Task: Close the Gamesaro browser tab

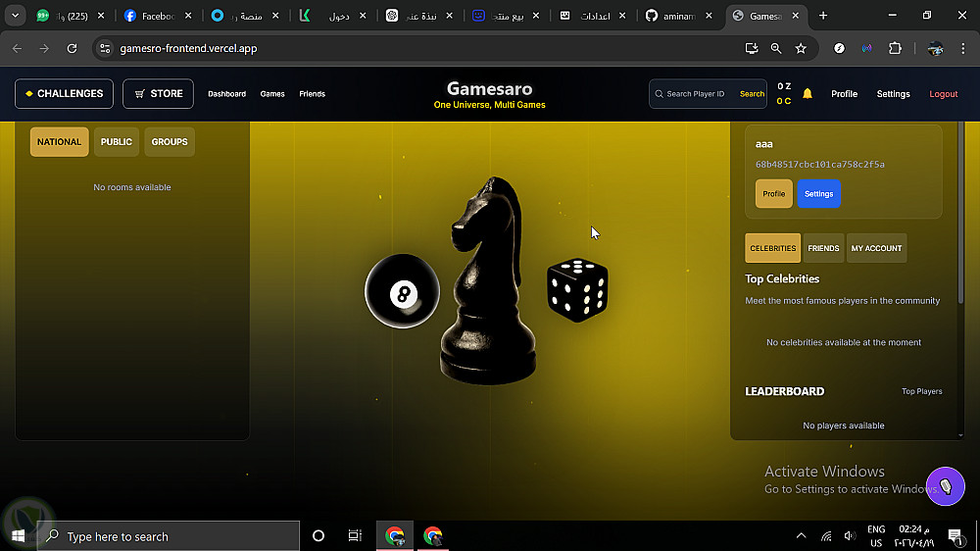Action: [795, 16]
